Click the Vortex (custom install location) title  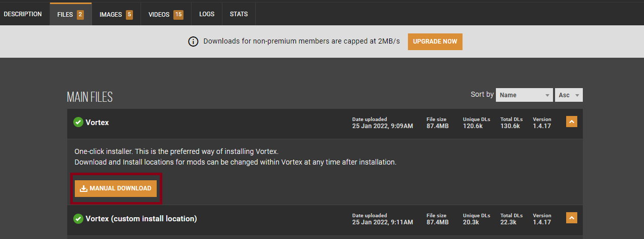pyautogui.click(x=141, y=219)
